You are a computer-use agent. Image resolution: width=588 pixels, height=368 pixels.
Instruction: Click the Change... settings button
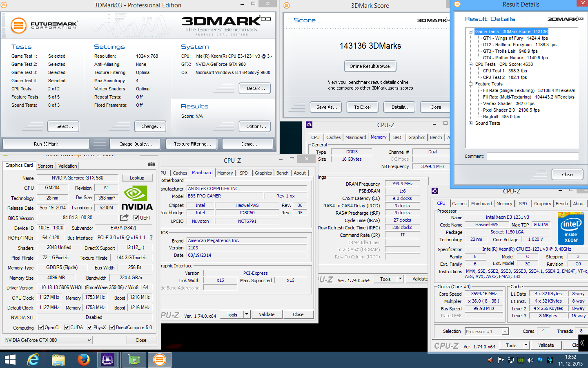[x=151, y=126]
